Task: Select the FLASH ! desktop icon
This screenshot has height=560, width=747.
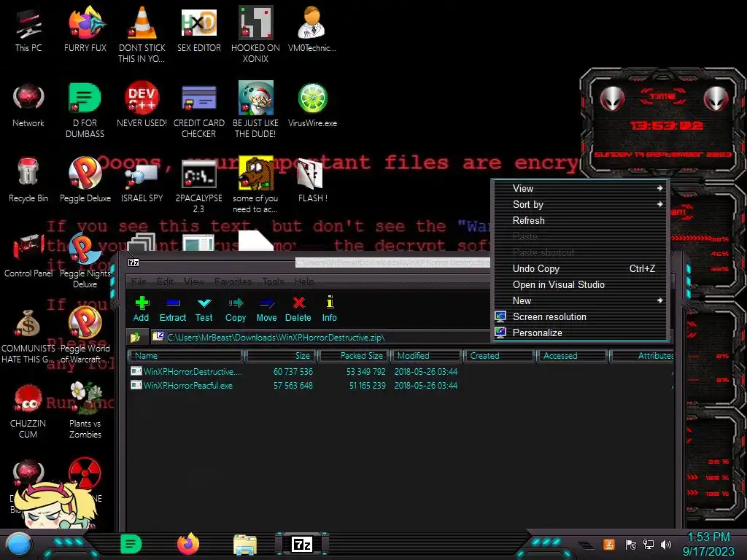Action: pos(312,180)
